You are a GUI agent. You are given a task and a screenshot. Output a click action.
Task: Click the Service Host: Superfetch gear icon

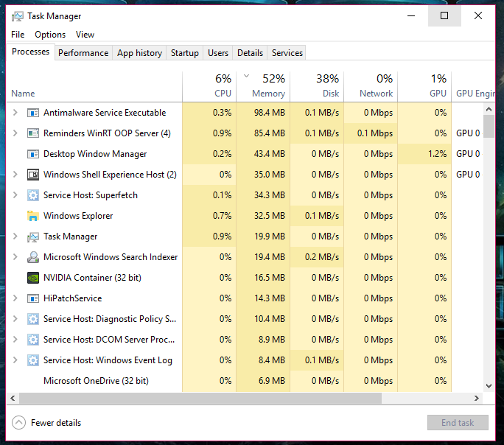(32, 195)
